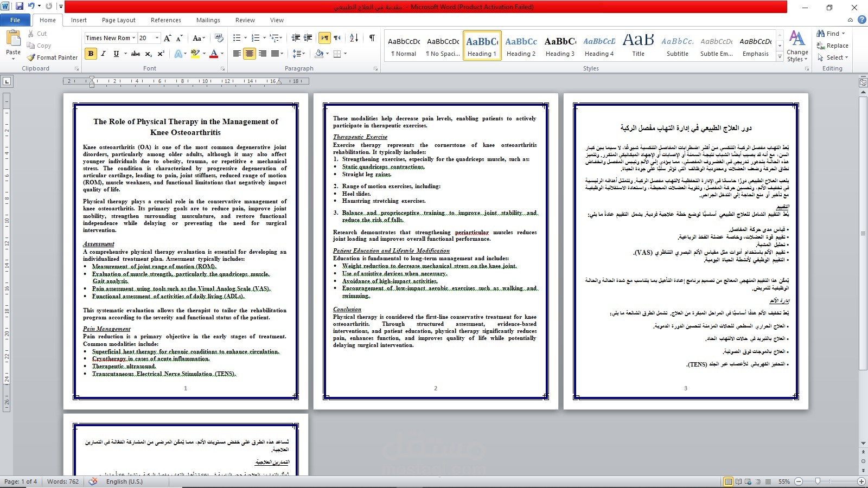Toggle left-to-right text direction

point(324,38)
